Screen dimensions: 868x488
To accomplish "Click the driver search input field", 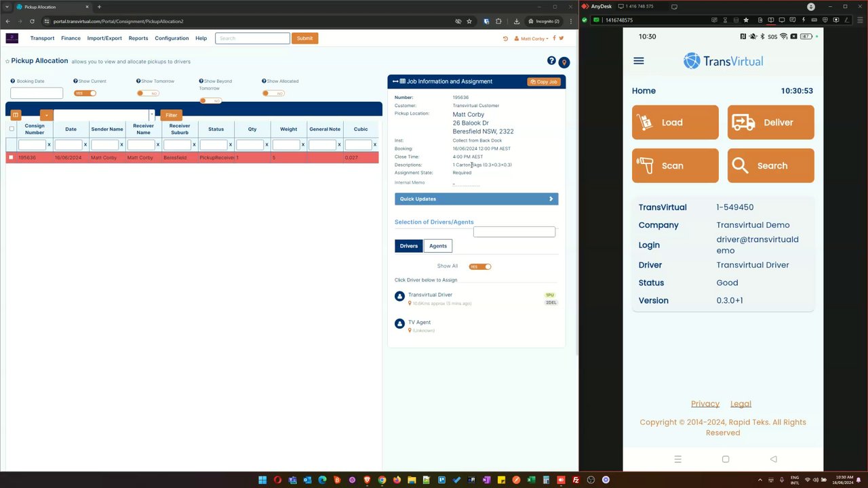I will click(x=514, y=232).
